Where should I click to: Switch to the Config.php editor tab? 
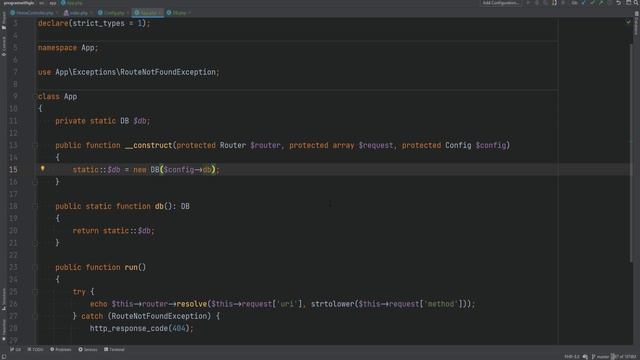point(112,13)
